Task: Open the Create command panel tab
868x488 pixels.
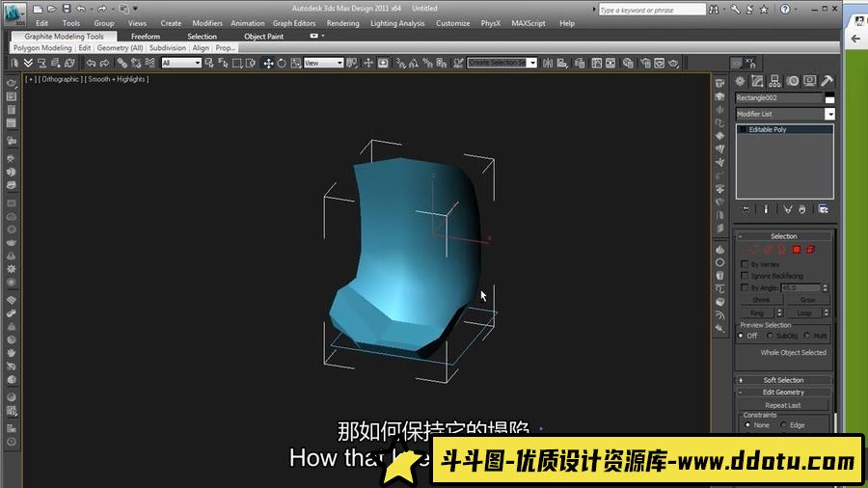Action: [740, 81]
